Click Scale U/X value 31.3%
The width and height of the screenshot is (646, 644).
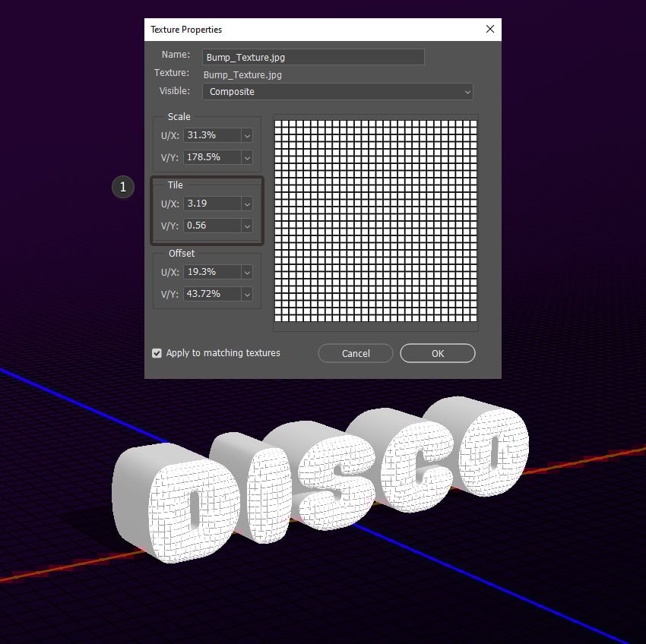212,135
